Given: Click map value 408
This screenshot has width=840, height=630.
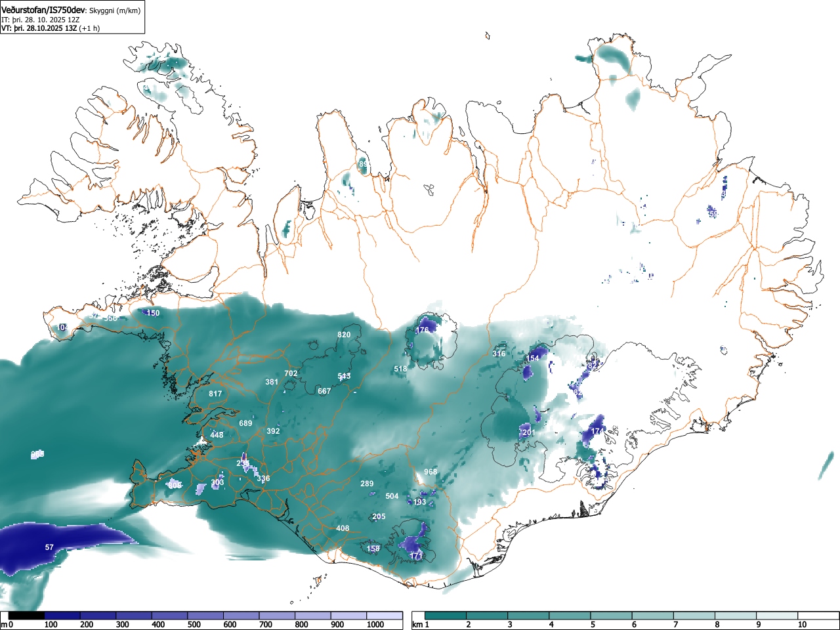Looking at the screenshot, I should pyautogui.click(x=343, y=528).
